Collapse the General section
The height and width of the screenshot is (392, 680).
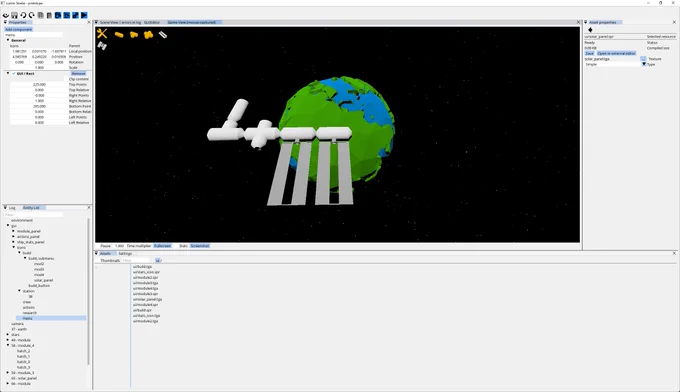(8, 40)
